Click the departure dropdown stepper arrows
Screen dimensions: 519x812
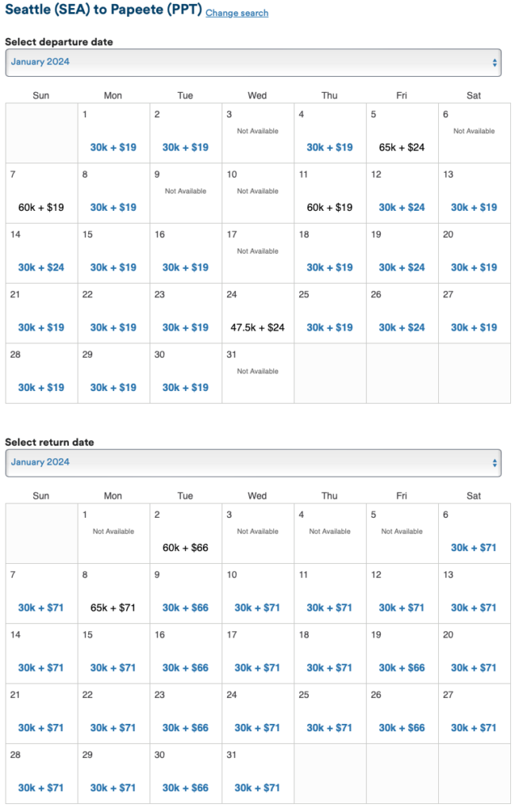pos(494,62)
